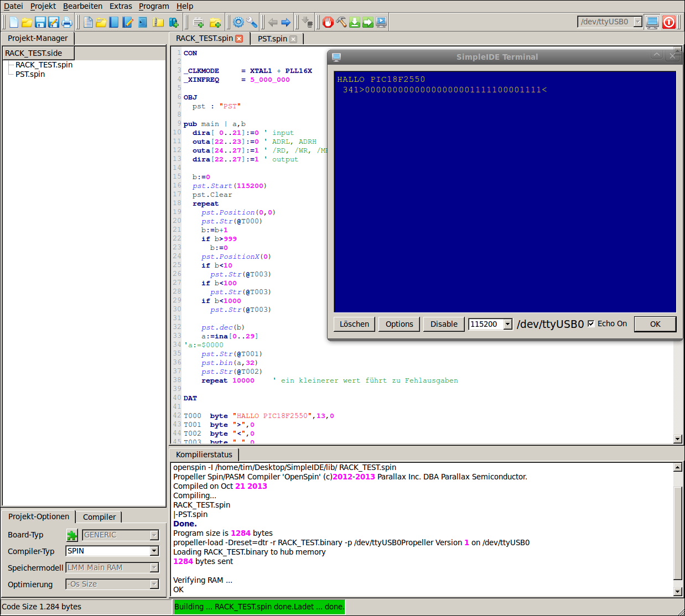The height and width of the screenshot is (616, 685).
Task: Switch to the Compiler tab
Action: coord(99,517)
